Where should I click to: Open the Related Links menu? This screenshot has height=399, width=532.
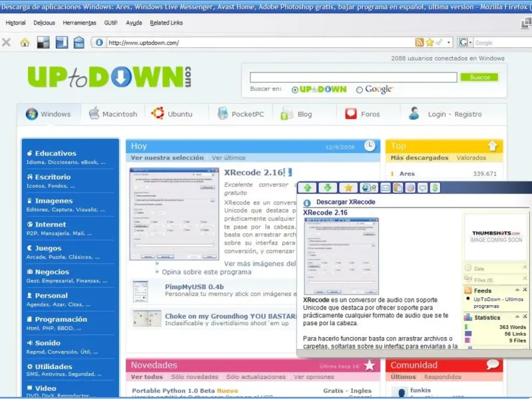pyautogui.click(x=166, y=23)
